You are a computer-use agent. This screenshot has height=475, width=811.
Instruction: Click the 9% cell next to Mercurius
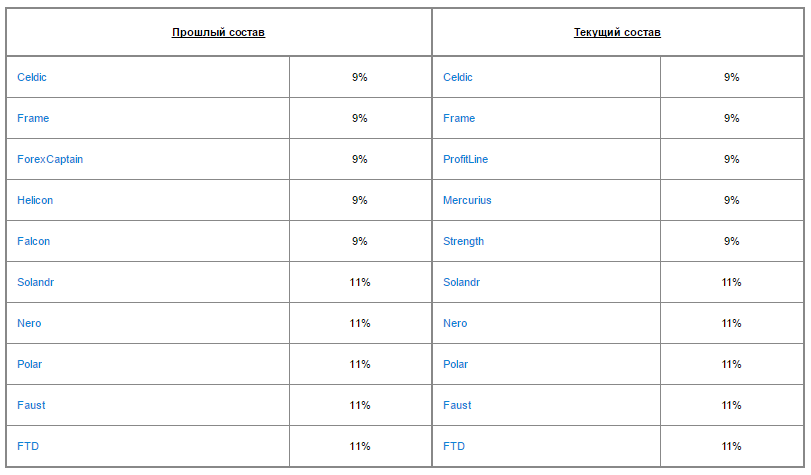[x=732, y=200]
